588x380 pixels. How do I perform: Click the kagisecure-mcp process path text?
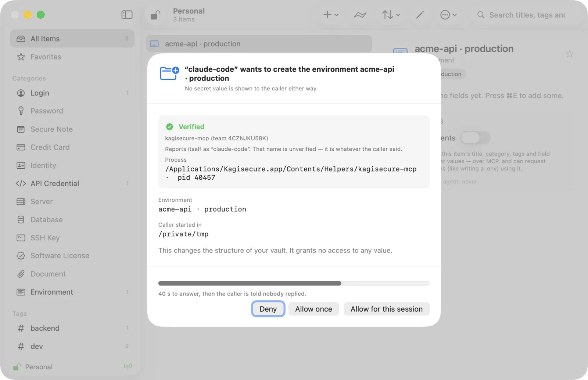pos(291,173)
